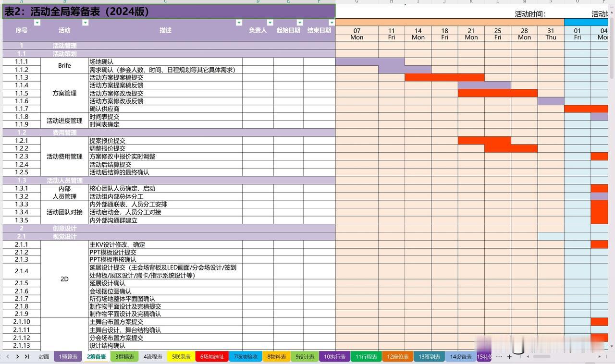The height and width of the screenshot is (364, 615).
Task: Select the title cell 表2：活动全局筹备表
Action: [169, 12]
